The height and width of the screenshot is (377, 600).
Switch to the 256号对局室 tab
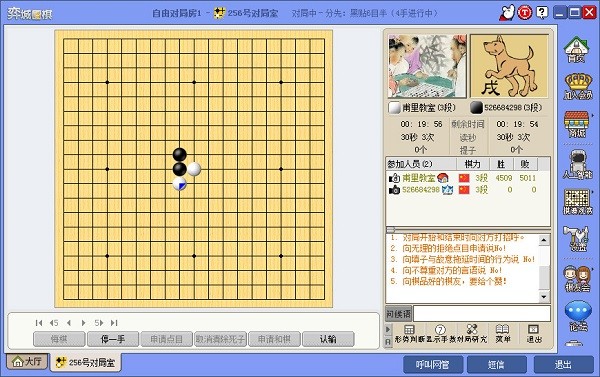(x=86, y=362)
